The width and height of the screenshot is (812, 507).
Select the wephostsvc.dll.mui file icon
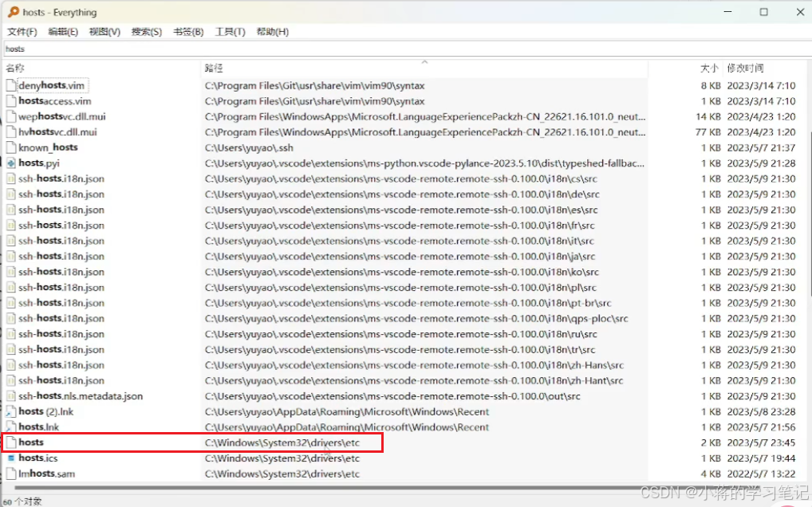pos(11,116)
